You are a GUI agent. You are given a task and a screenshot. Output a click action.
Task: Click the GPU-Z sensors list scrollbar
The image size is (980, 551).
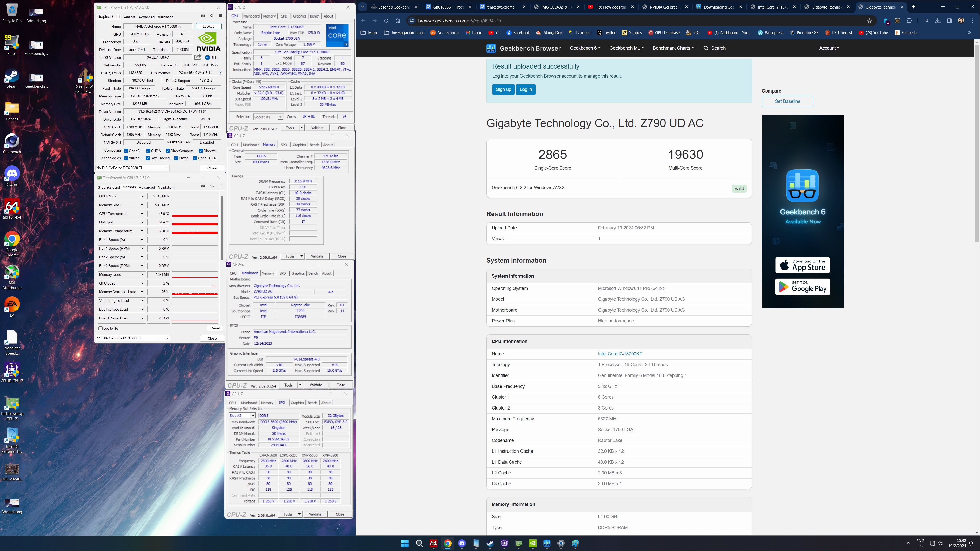click(222, 228)
